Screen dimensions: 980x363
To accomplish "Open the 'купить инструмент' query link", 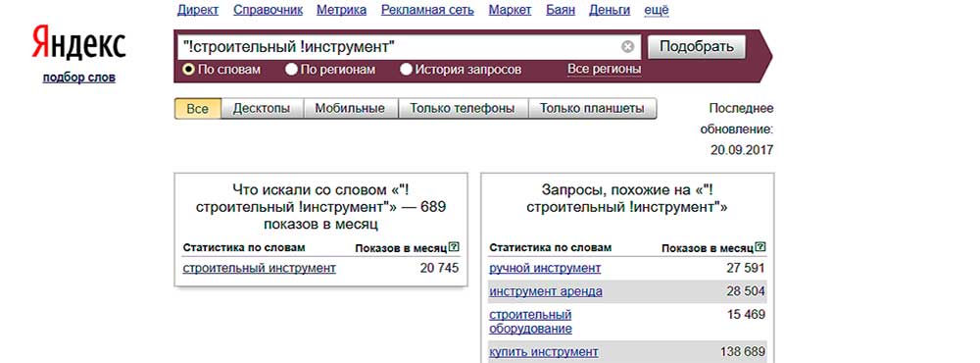I will 544,352.
